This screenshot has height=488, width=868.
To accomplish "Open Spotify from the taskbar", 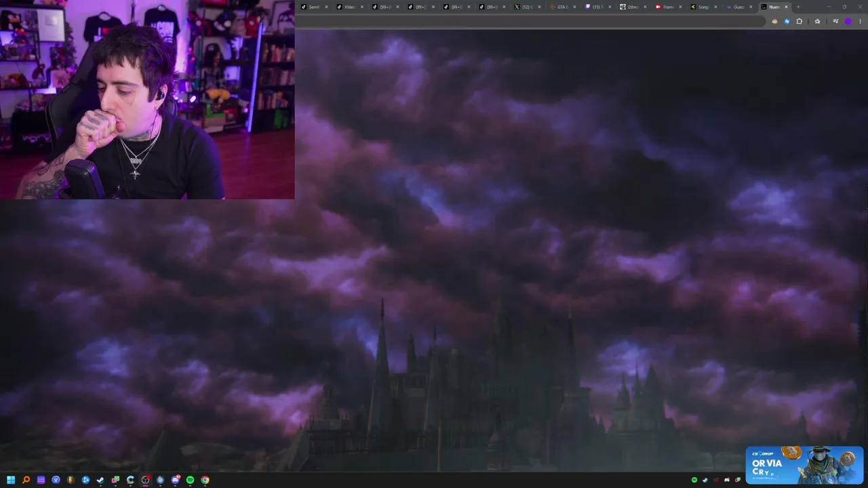I will tap(190, 480).
